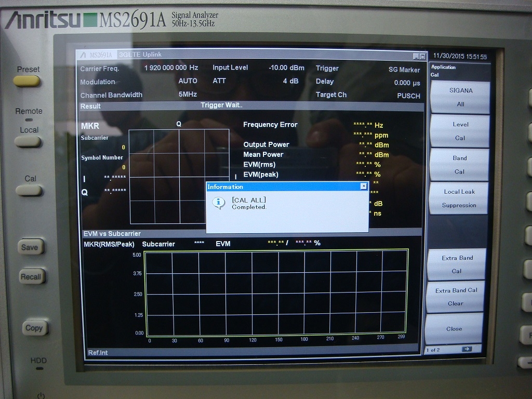Click the Output Power result label
Screen dimensions: 532x399
267,144
